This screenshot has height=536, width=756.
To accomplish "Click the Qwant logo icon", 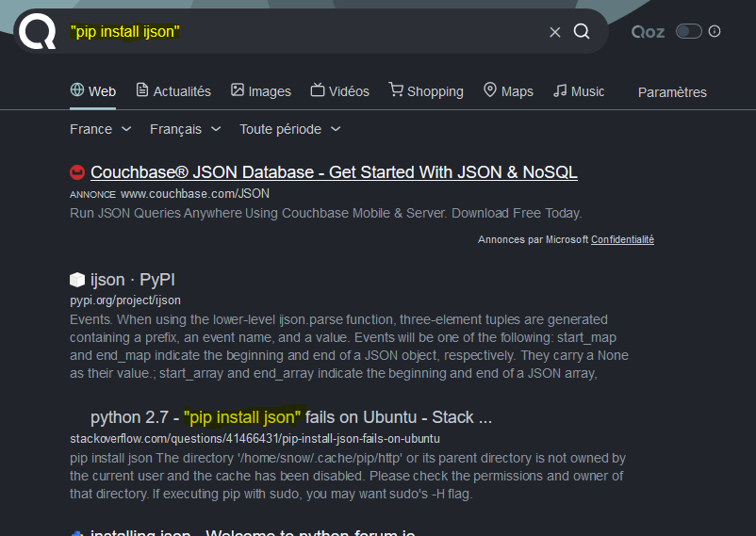I will click(37, 31).
